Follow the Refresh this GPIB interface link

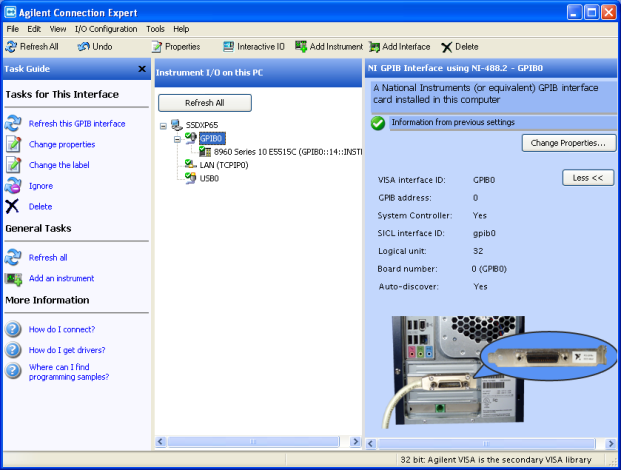[x=77, y=124]
